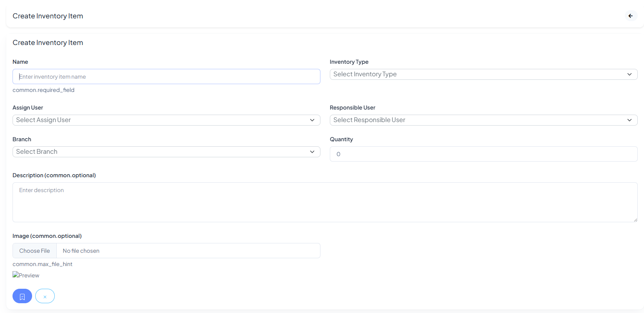Expand the Select Branch dropdown
This screenshot has height=313, width=644.
coord(166,152)
